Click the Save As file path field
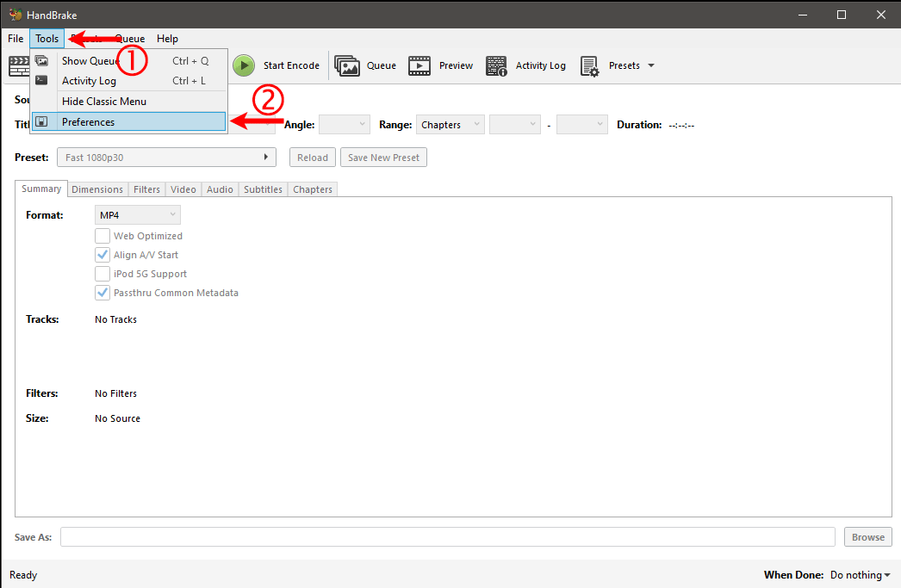 point(448,537)
